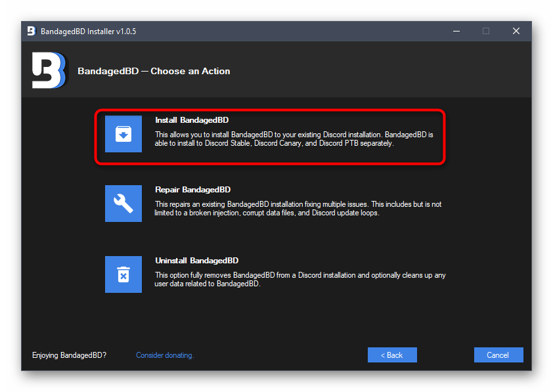The height and width of the screenshot is (392, 553).
Task: Select the "Uninstall BandagedBD" heading
Action: [197, 261]
